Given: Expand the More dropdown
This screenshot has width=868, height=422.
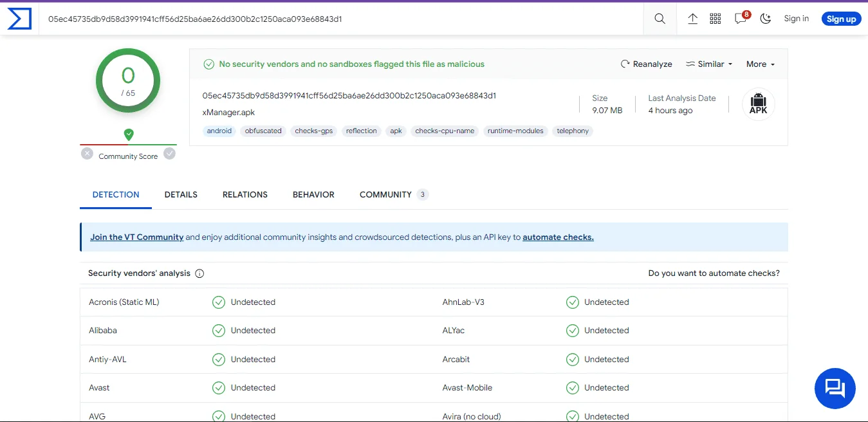Looking at the screenshot, I should 760,64.
